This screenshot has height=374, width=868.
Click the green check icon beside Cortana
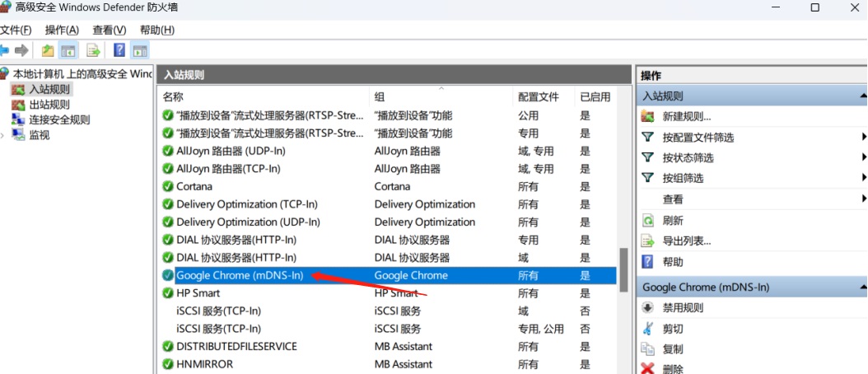coord(168,187)
